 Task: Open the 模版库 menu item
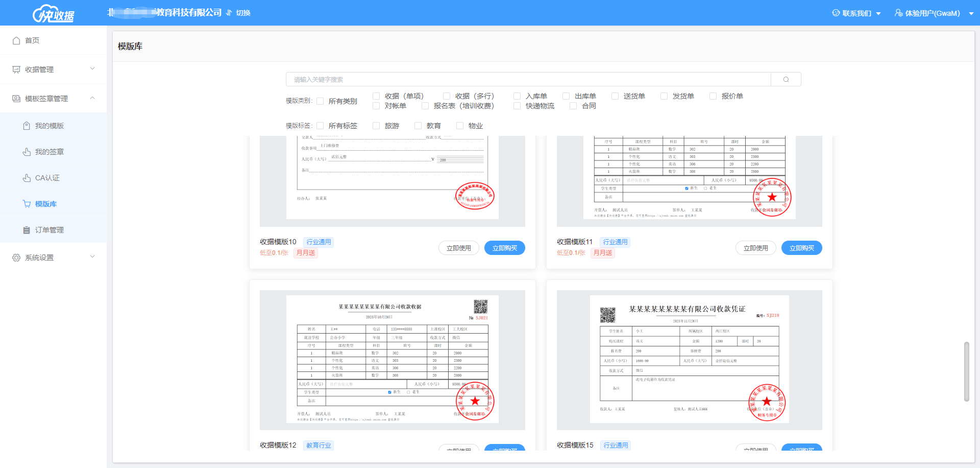(x=45, y=204)
